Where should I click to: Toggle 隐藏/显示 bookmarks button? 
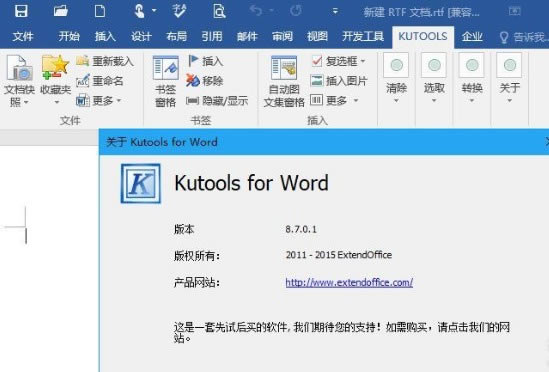[x=217, y=101]
